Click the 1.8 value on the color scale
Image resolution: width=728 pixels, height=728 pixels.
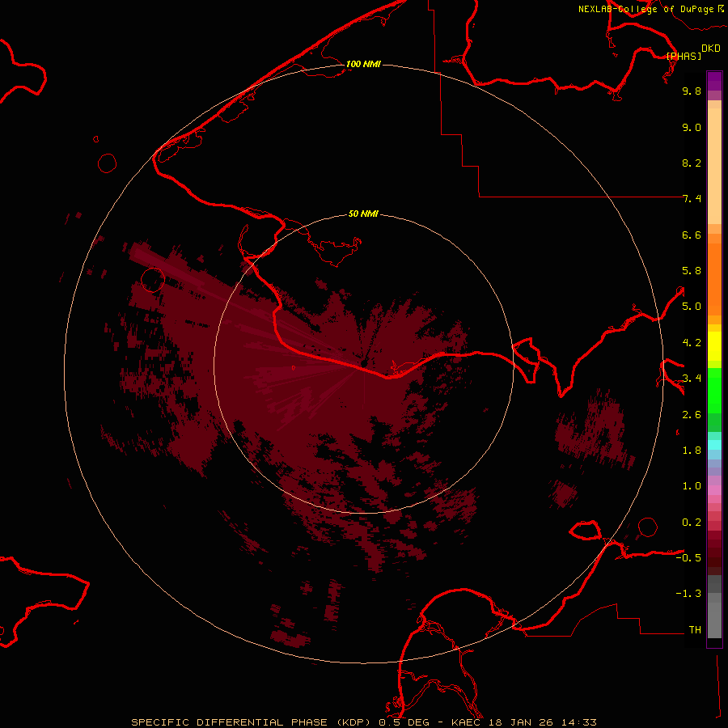[x=692, y=451]
